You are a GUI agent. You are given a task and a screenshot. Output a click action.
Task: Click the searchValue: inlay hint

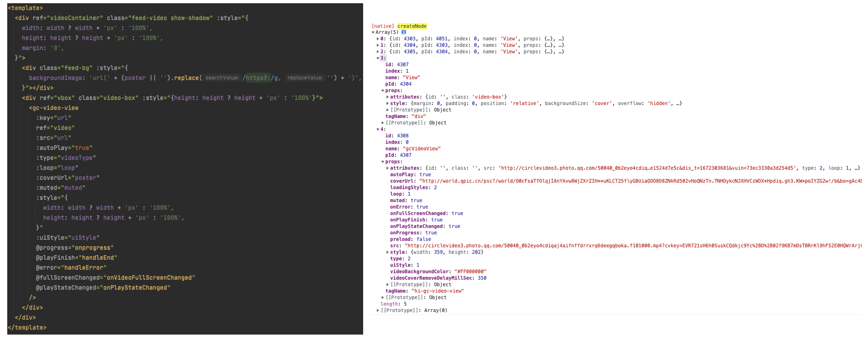pos(222,78)
